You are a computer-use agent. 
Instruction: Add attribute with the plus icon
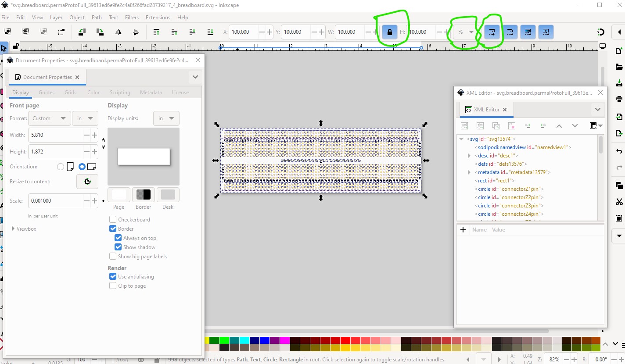tap(463, 229)
